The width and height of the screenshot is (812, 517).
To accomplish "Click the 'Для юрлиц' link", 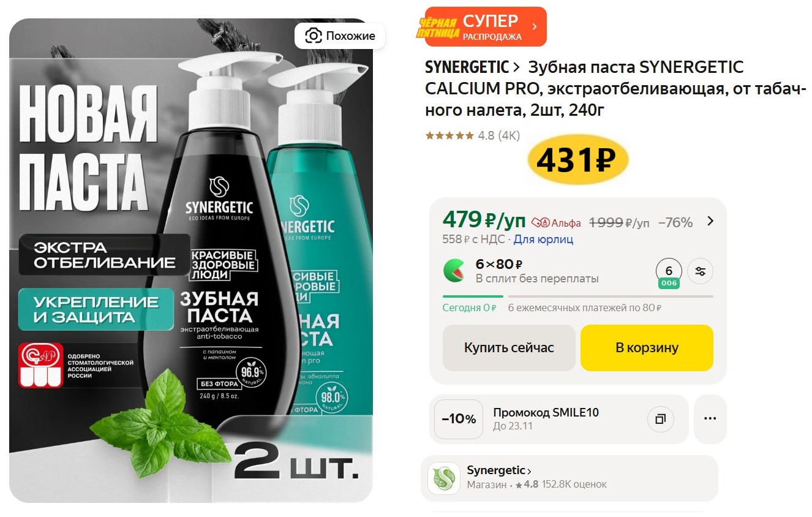I will [543, 240].
